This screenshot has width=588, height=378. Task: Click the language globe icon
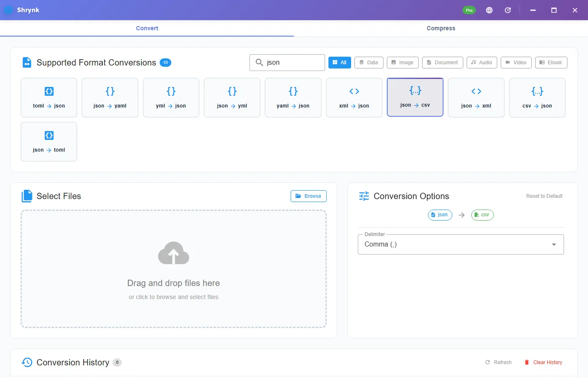[x=489, y=10]
